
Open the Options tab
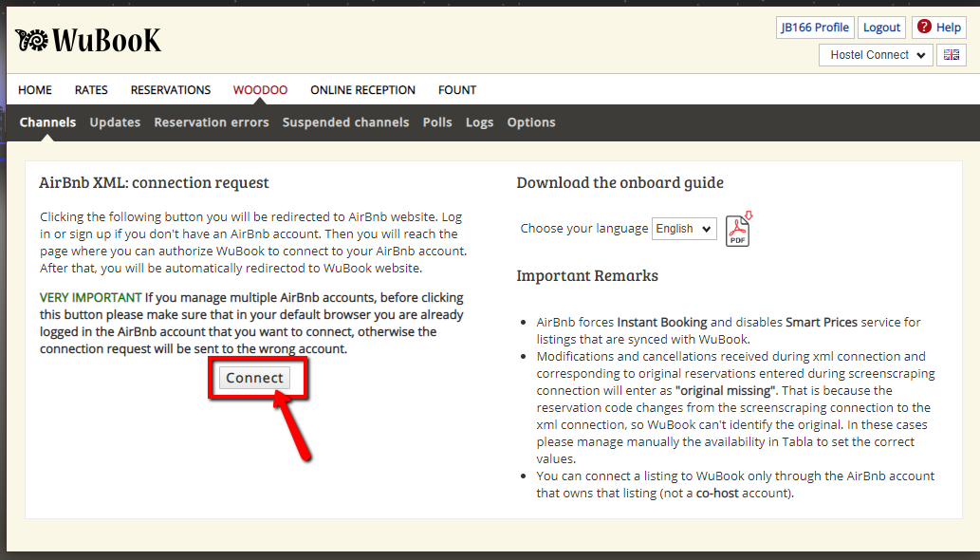coord(531,122)
